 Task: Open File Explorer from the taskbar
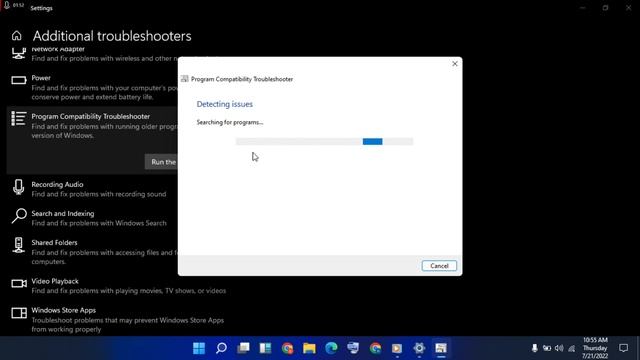(x=309, y=348)
